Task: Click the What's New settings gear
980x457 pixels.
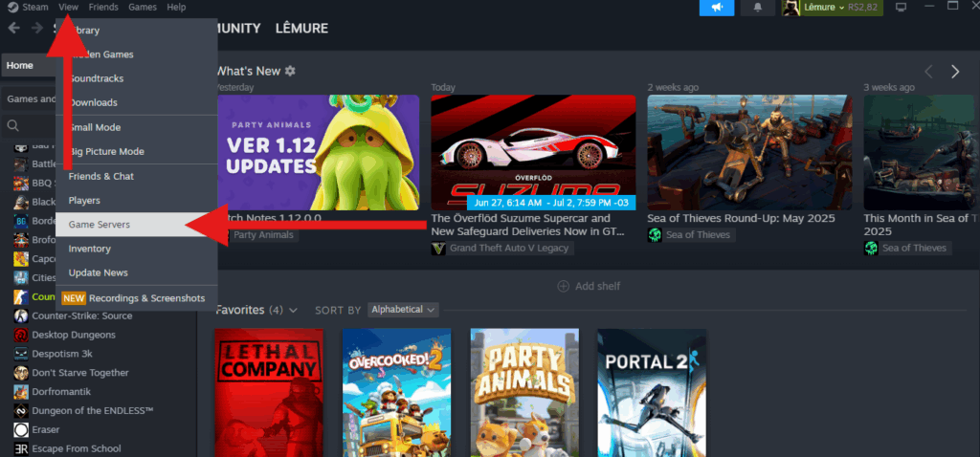Action: click(x=290, y=72)
